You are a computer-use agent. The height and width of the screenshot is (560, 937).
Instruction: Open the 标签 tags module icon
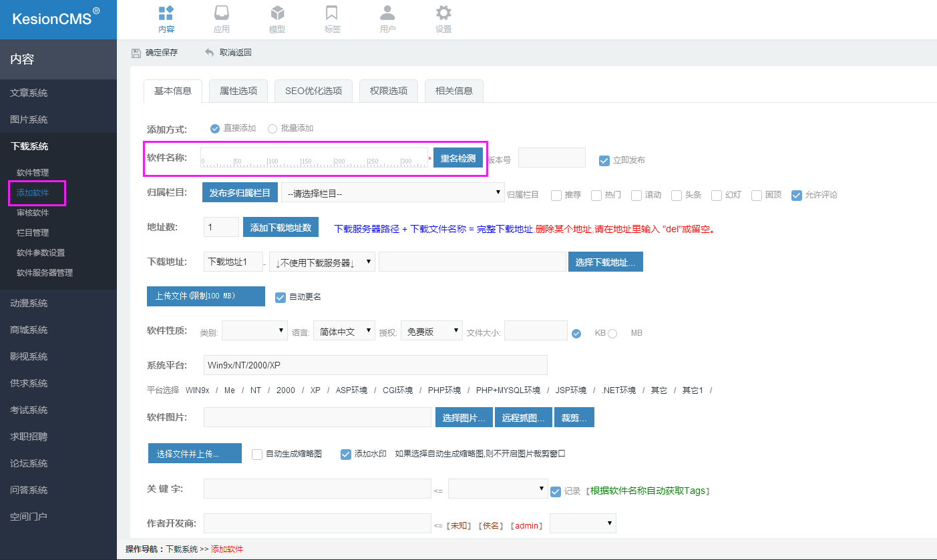click(332, 19)
